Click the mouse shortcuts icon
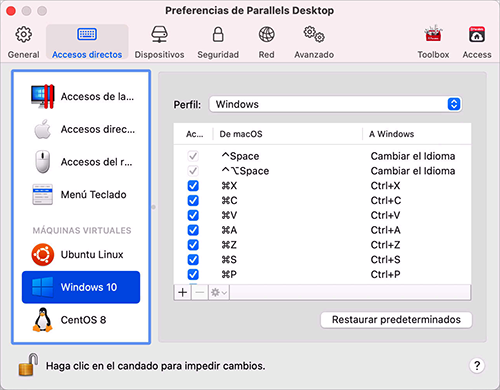The width and height of the screenshot is (500, 390). 43,162
